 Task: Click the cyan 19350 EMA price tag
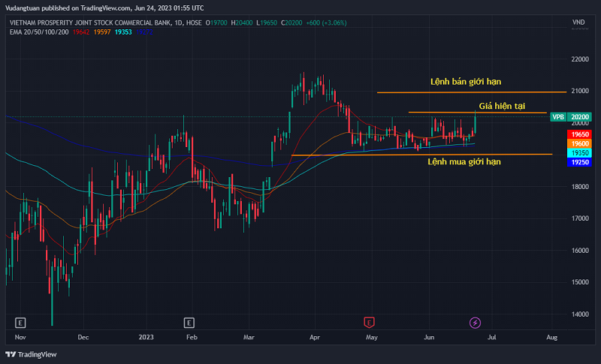(x=579, y=152)
